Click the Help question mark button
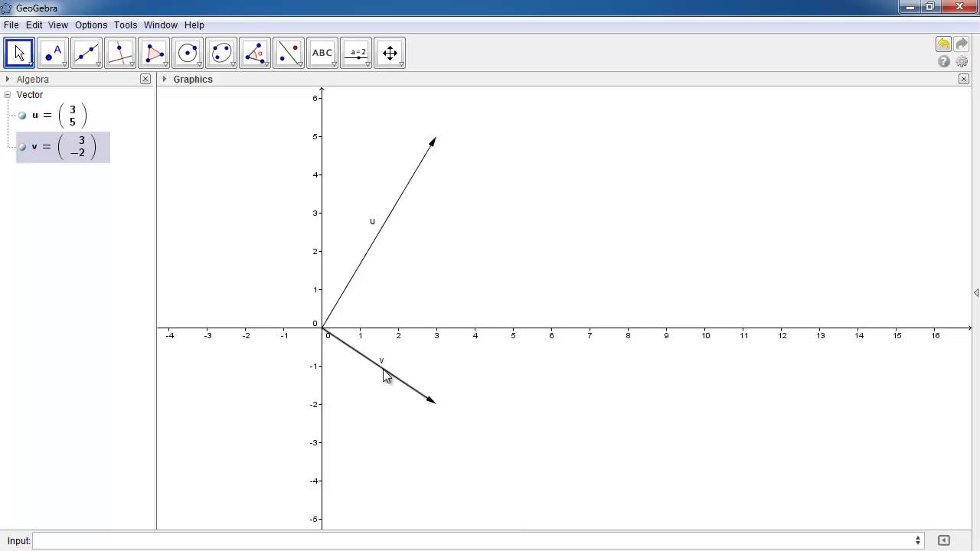980x551 pixels. 943,61
